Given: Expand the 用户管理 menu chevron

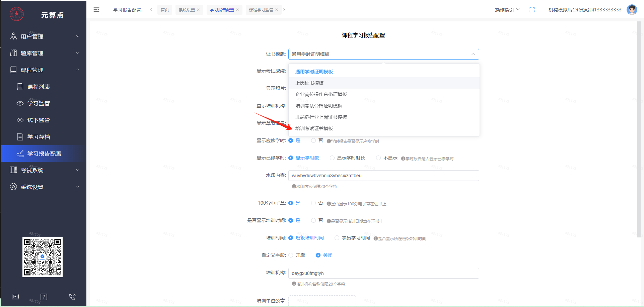Looking at the screenshot, I should 78,36.
